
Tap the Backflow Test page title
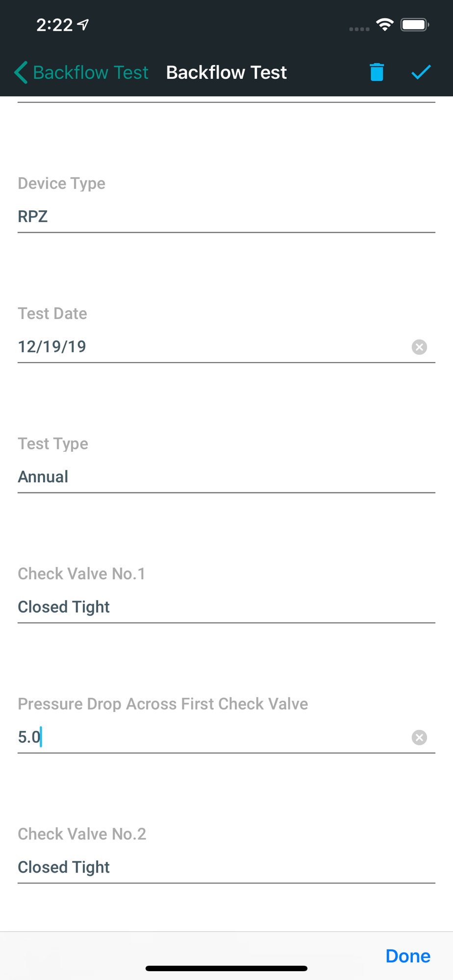click(x=226, y=73)
